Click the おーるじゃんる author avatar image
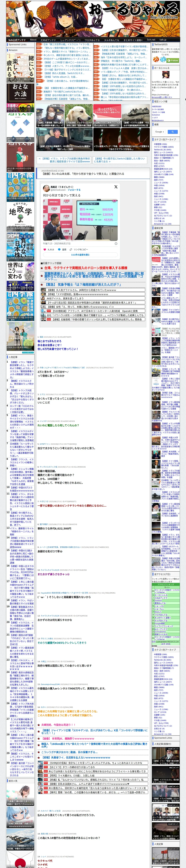Image resolution: width=186 pixels, height=868 pixels. pos(165,75)
